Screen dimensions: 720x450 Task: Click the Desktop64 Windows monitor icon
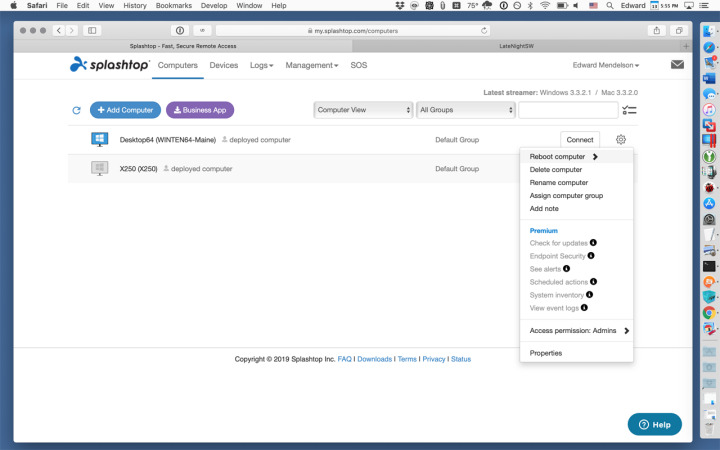click(x=100, y=139)
